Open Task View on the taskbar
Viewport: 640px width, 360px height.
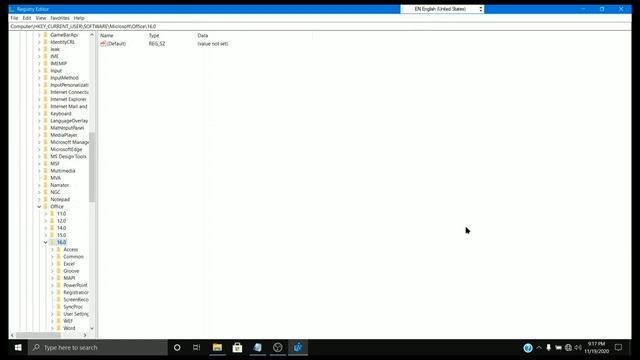tap(197, 348)
